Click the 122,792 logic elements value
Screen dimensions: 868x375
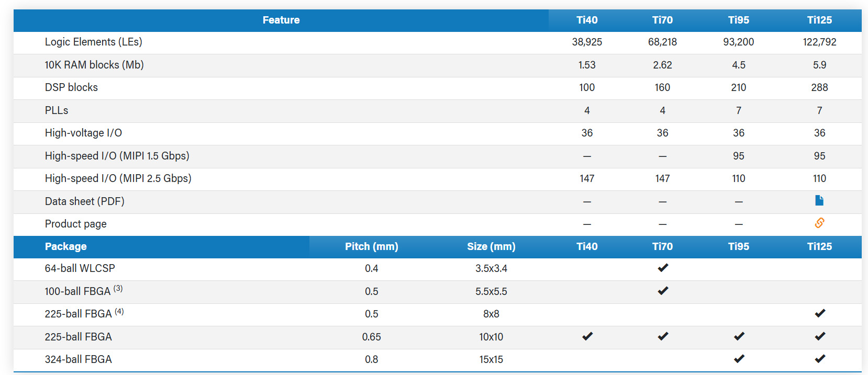[819, 42]
